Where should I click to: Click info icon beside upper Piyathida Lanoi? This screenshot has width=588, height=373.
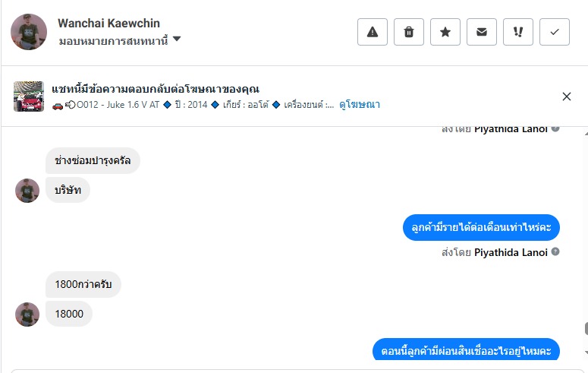click(555, 128)
